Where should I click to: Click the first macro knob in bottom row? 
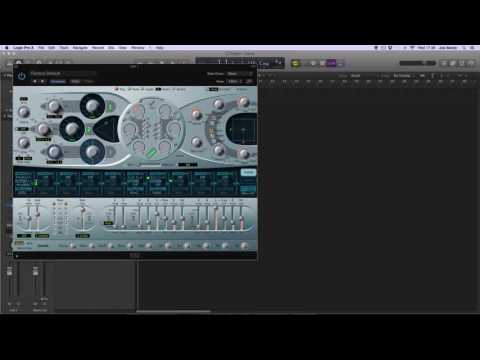pyautogui.click(x=73, y=246)
